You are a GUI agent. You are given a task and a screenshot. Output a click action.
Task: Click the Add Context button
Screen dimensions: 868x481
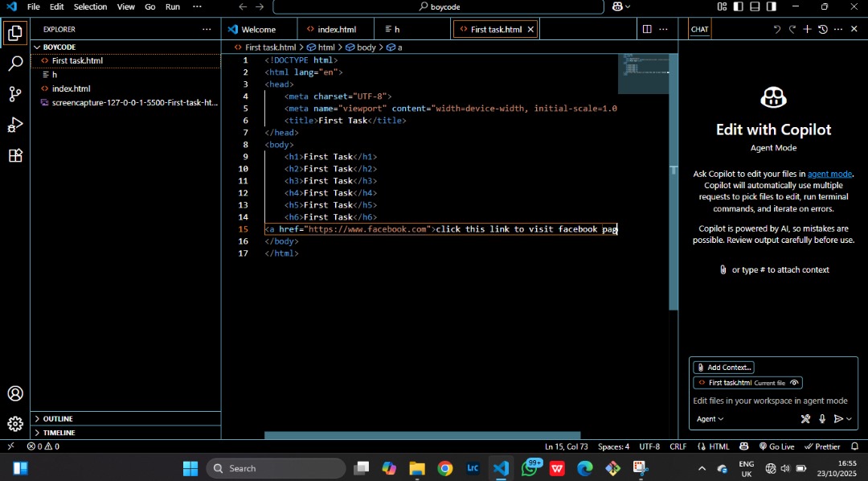(x=723, y=367)
